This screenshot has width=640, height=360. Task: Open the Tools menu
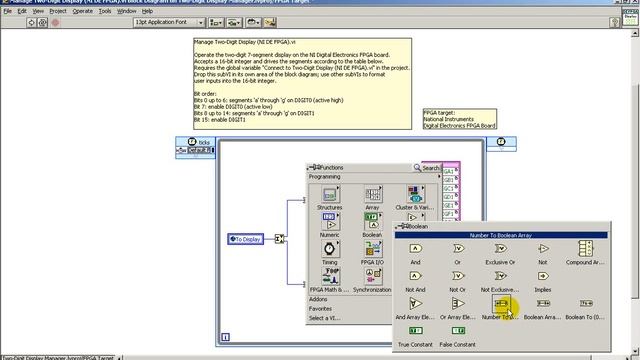tap(105, 11)
